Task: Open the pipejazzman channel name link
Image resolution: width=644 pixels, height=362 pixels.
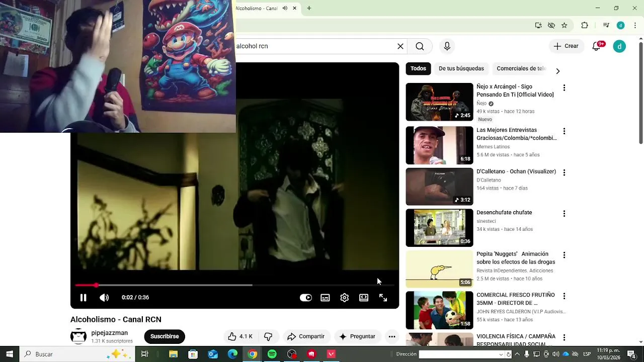Action: pos(109,333)
